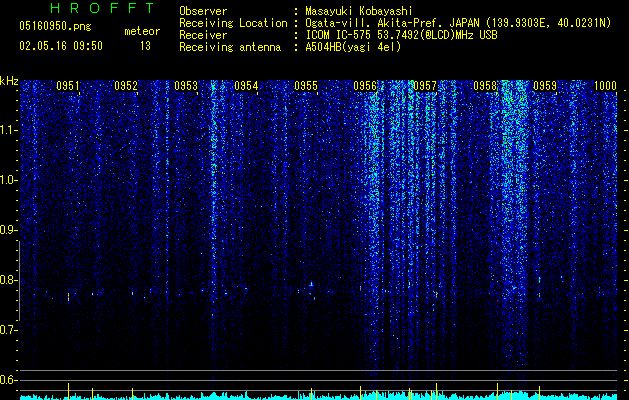Click the 0959 time marker

point(545,86)
